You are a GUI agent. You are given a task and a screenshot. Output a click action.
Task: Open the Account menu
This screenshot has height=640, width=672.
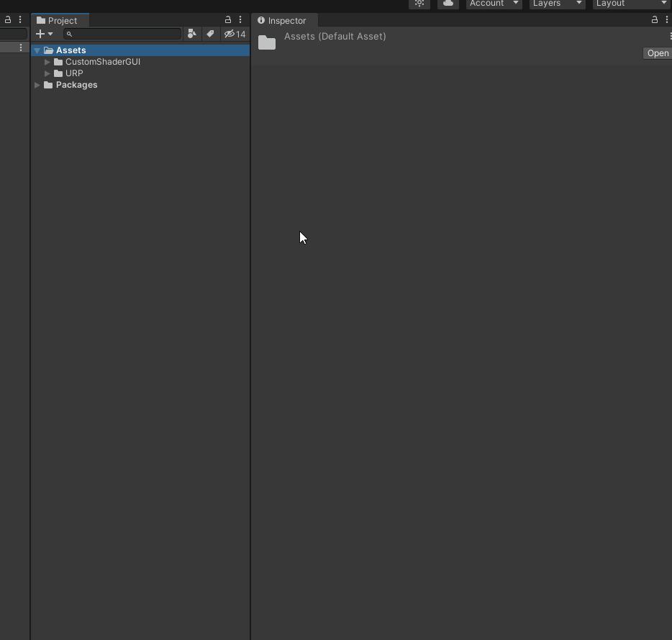(x=493, y=4)
